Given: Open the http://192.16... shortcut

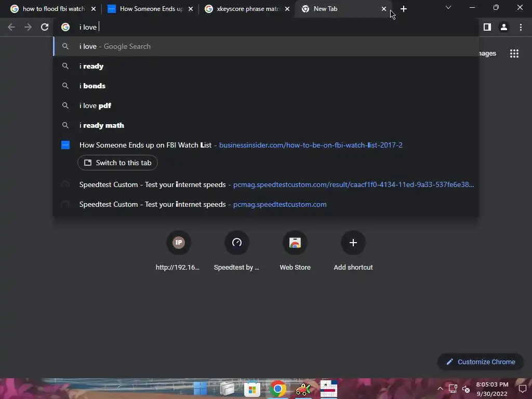Looking at the screenshot, I should [179, 251].
